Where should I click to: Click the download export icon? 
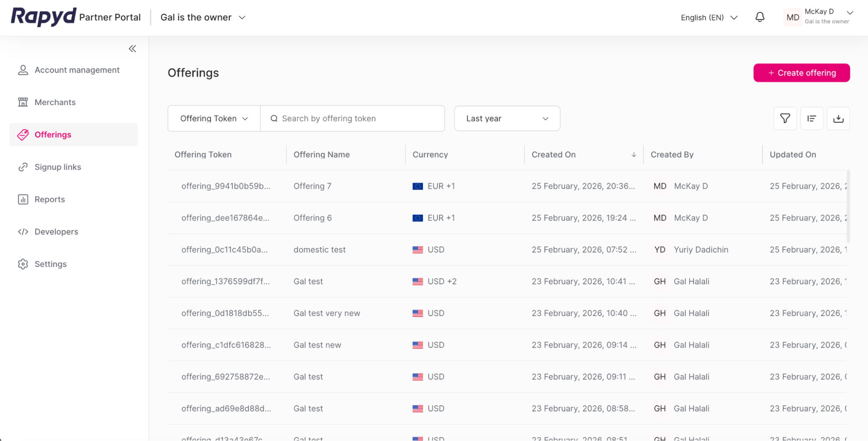838,118
